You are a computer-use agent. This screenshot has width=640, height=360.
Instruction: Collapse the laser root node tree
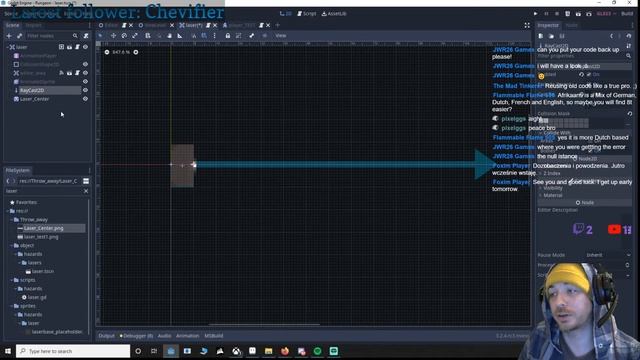point(7,47)
